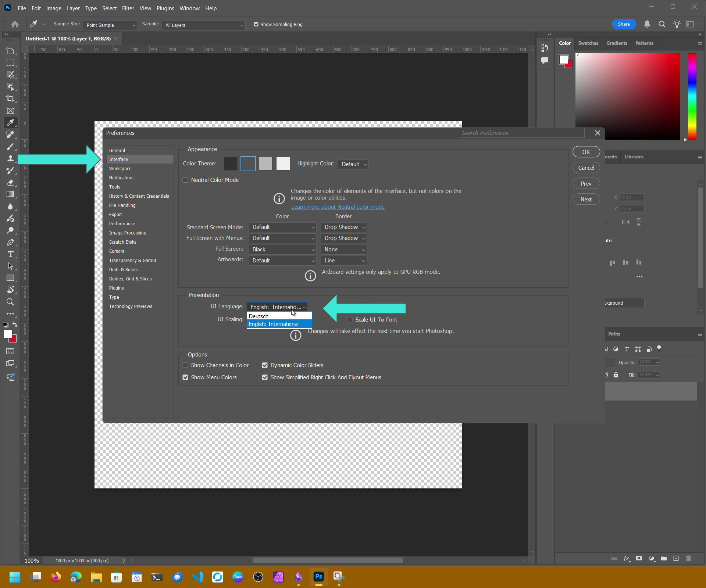706x588 pixels.
Task: Click the Prev button
Action: (x=586, y=183)
